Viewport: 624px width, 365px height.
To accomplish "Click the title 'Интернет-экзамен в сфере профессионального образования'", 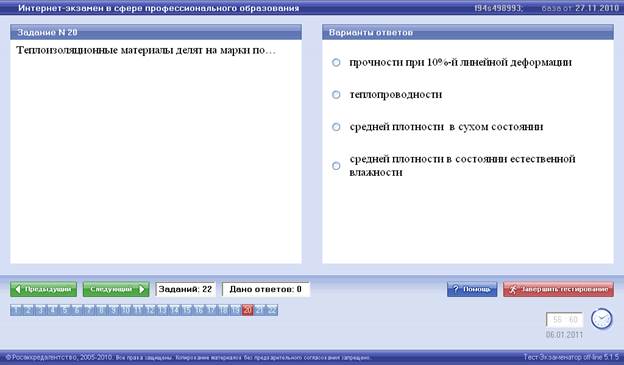I will click(158, 8).
